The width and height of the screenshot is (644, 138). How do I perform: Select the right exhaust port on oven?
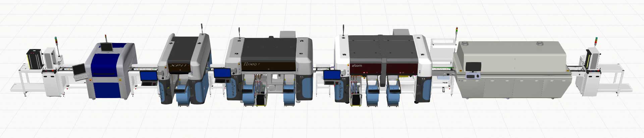click(540, 44)
